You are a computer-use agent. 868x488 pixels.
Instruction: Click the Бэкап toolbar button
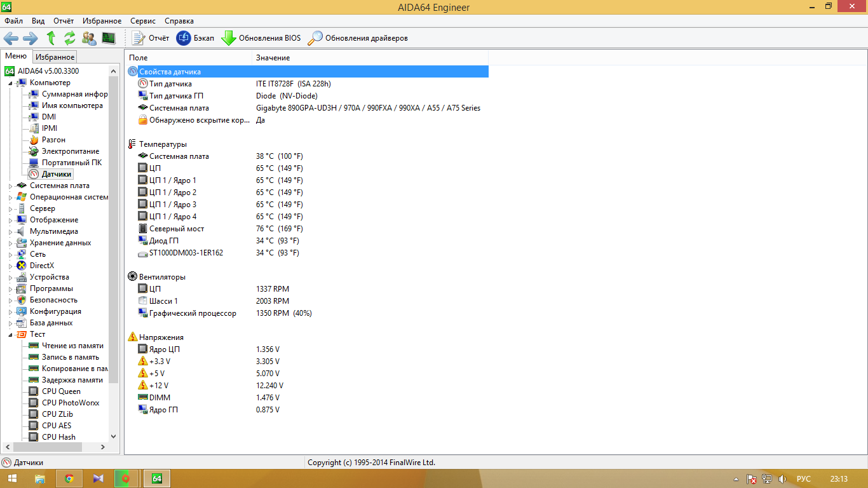click(195, 38)
